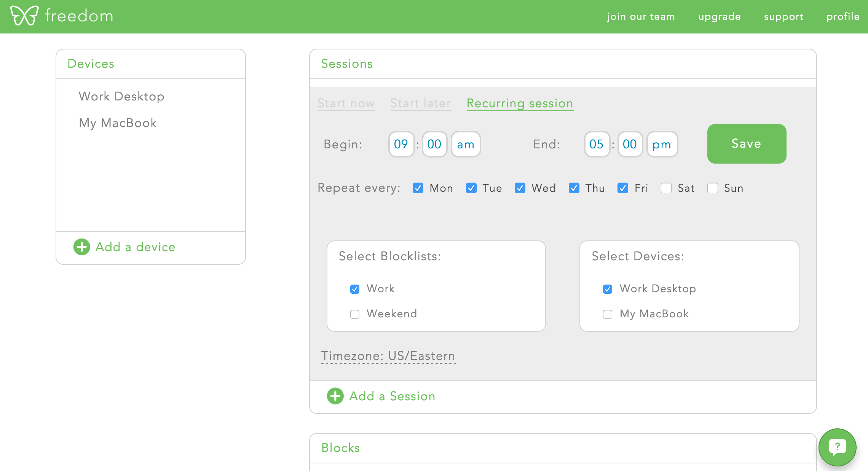
Task: Disable the Work Desktop device
Action: (608, 289)
